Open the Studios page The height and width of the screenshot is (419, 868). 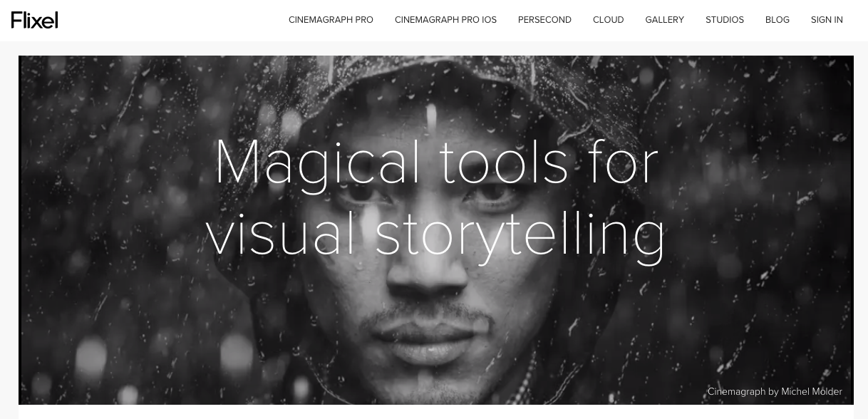tap(724, 20)
